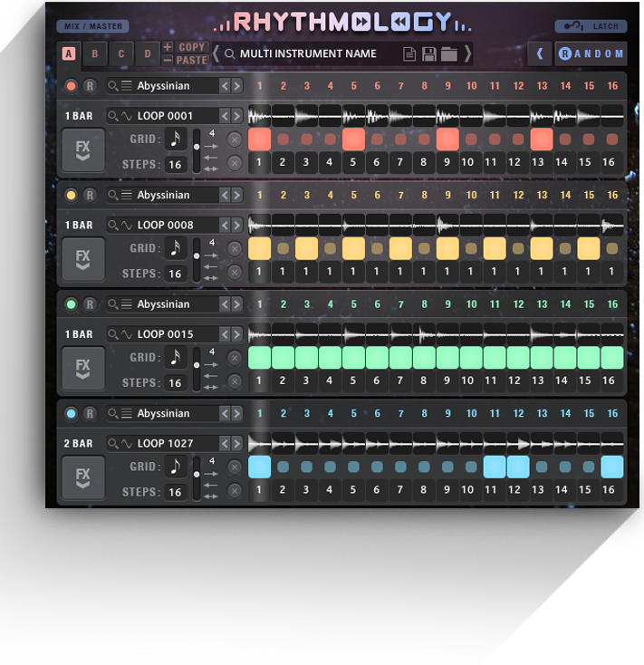The width and height of the screenshot is (644, 665).
Task: Click the Steps value field of LOOP 1027
Action: [x=175, y=492]
